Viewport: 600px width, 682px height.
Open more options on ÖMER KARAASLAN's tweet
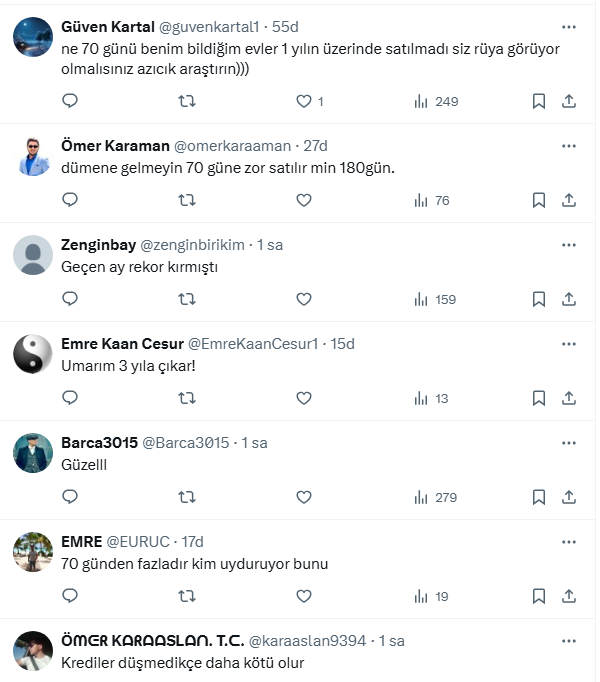pyautogui.click(x=568, y=641)
